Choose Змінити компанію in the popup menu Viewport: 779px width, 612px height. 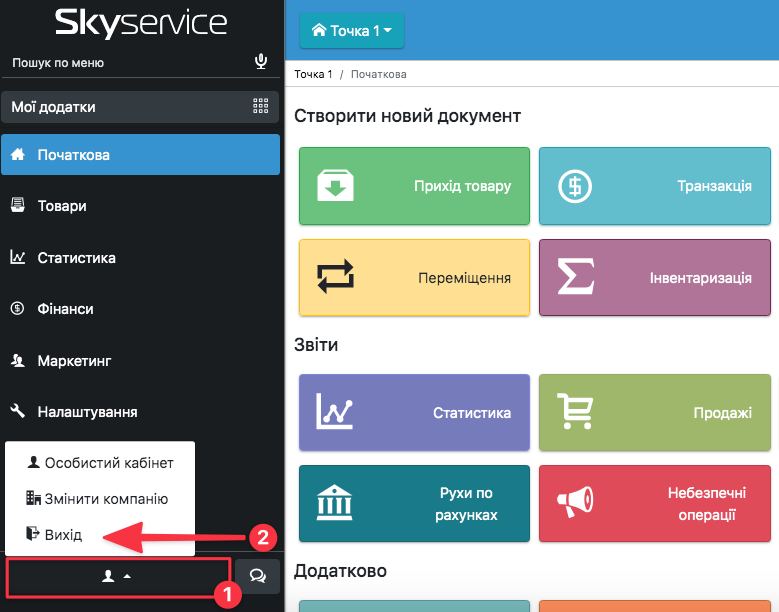[x=105, y=499]
